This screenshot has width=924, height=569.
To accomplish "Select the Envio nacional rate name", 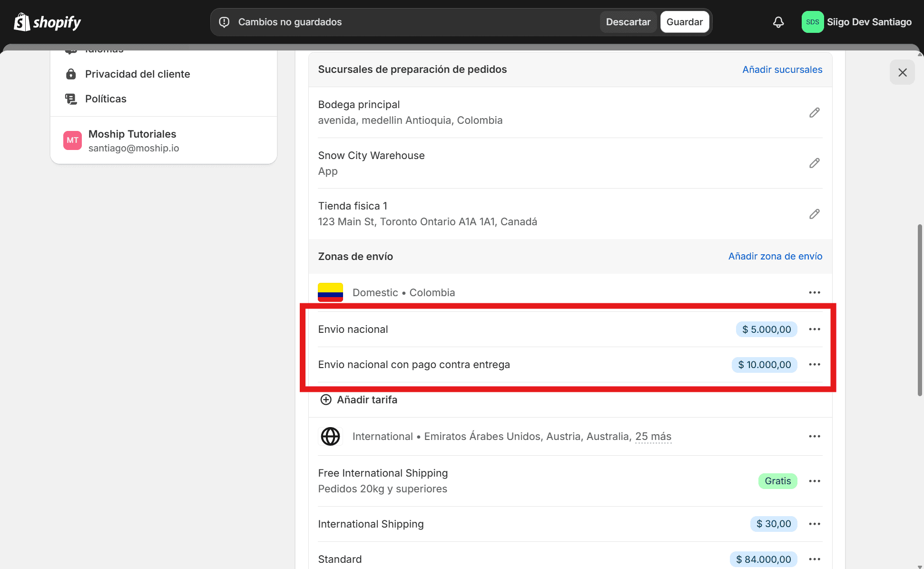I will click(353, 329).
